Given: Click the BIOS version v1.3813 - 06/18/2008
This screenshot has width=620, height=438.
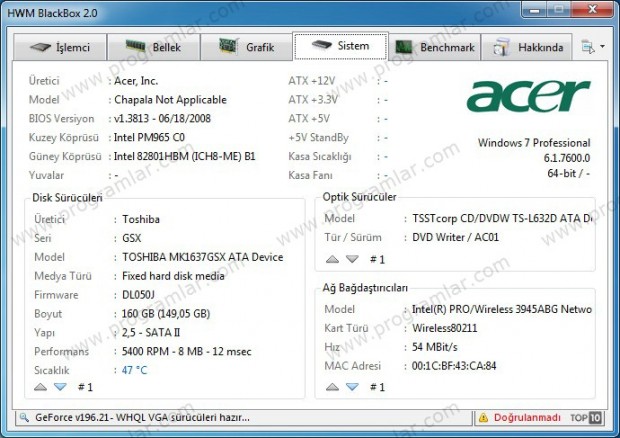Looking at the screenshot, I should point(162,119).
